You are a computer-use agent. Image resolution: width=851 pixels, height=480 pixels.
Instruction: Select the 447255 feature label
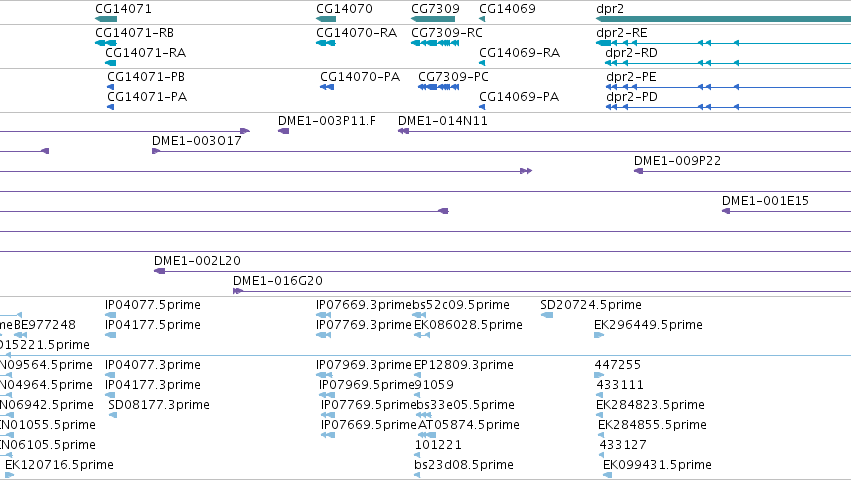coord(618,365)
